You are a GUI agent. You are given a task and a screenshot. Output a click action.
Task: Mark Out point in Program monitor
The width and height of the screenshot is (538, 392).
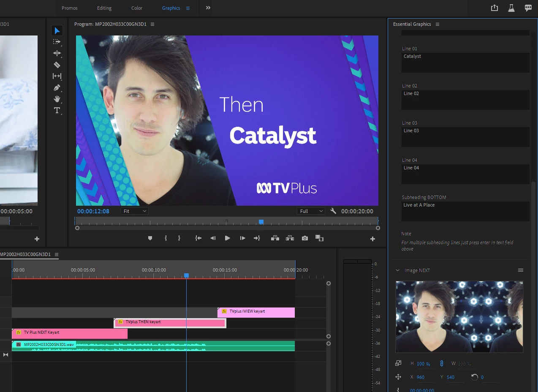(x=179, y=238)
